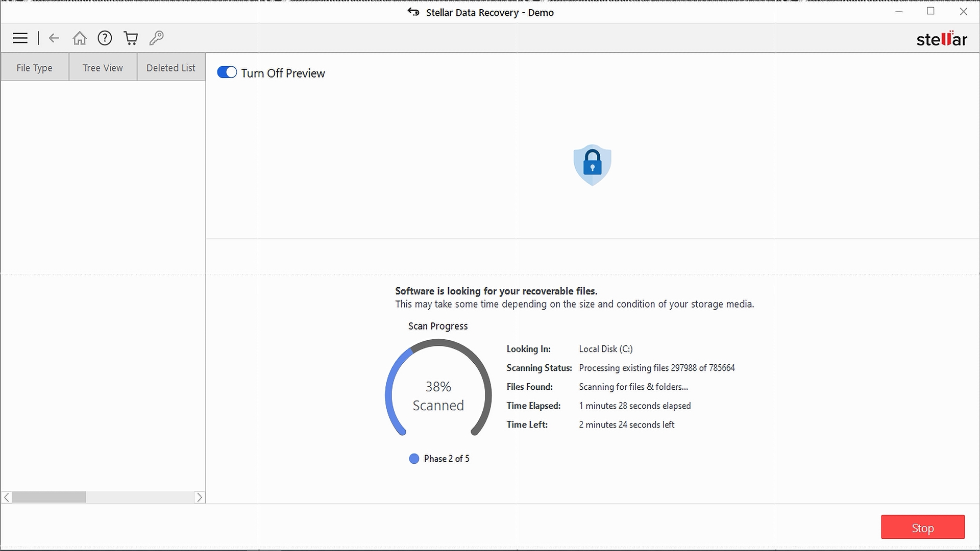Click the circular scan progress gauge

click(438, 389)
